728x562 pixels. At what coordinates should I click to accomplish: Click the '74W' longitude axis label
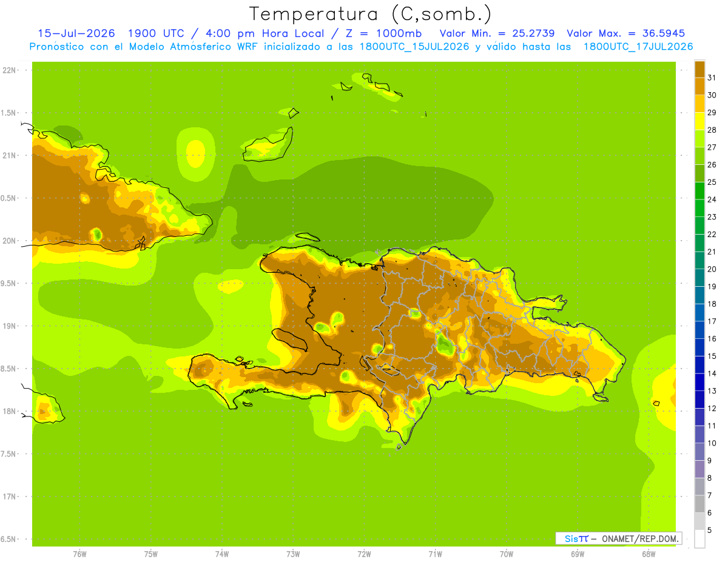click(221, 554)
